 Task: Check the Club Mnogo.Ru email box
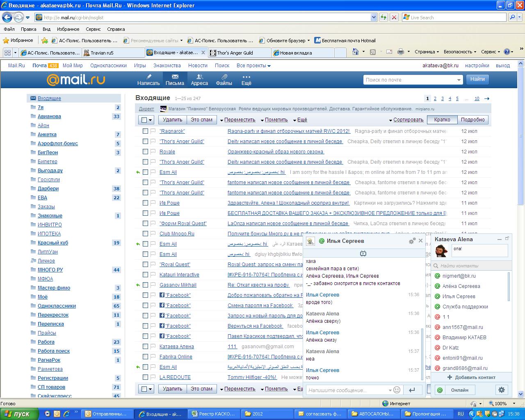tap(145, 234)
